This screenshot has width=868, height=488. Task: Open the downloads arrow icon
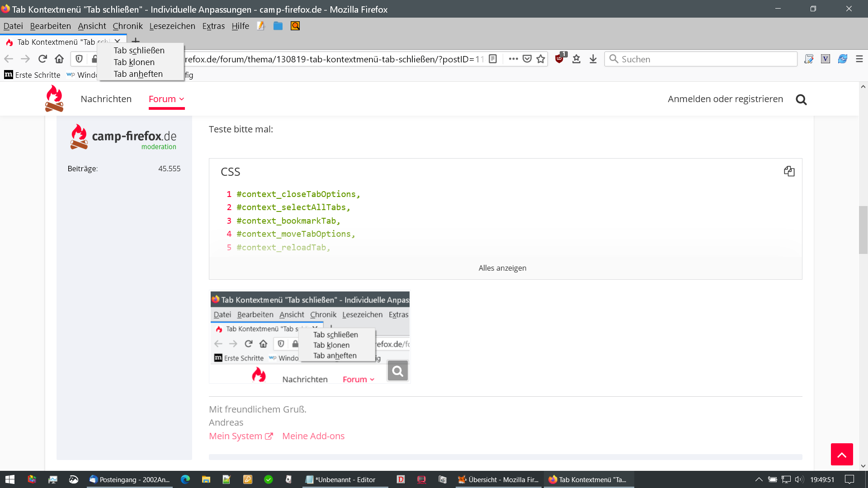click(x=593, y=59)
